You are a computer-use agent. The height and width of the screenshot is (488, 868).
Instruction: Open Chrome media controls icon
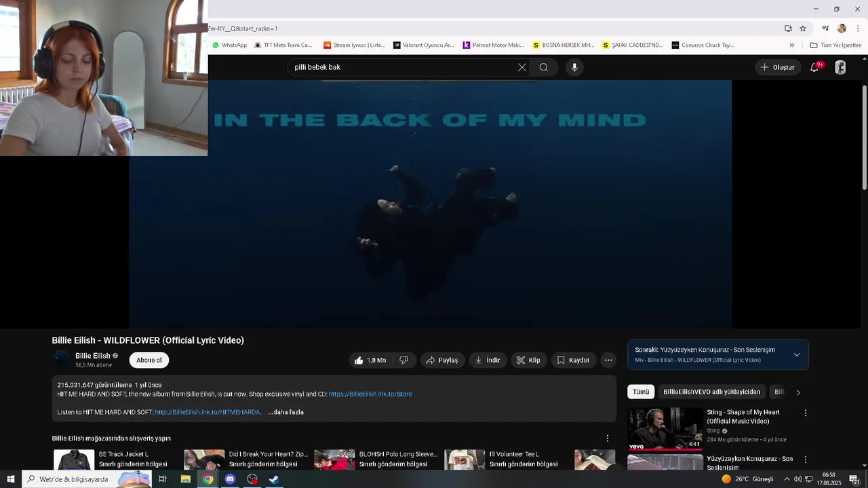tap(825, 28)
